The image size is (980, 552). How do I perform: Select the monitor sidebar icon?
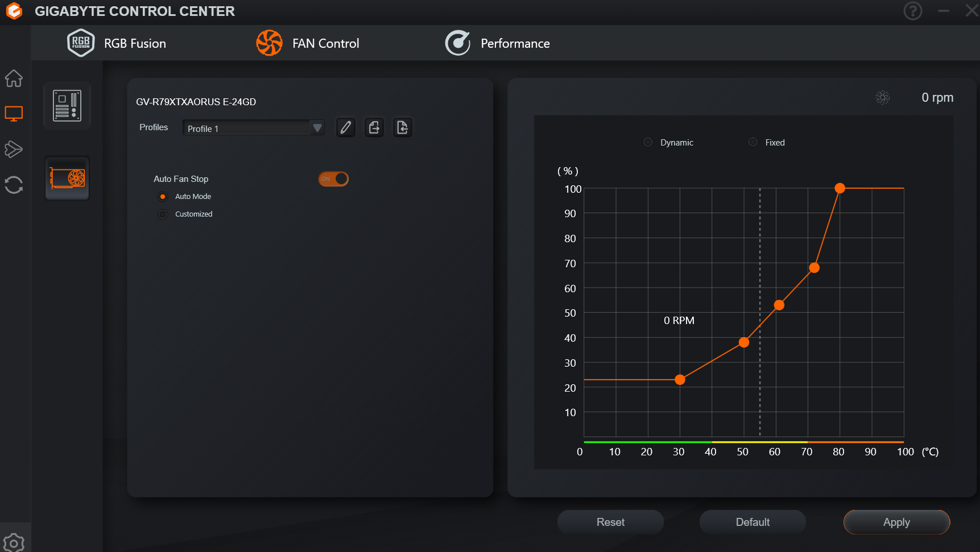(x=14, y=114)
